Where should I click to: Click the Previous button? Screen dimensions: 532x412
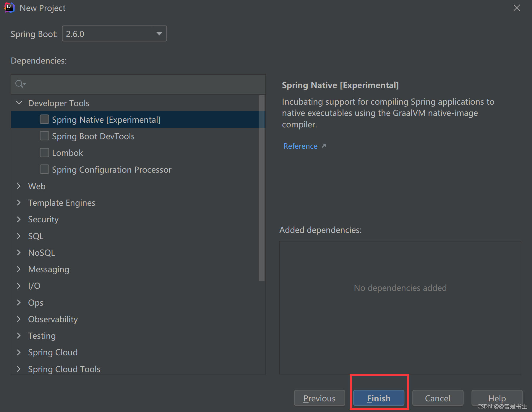click(x=319, y=398)
